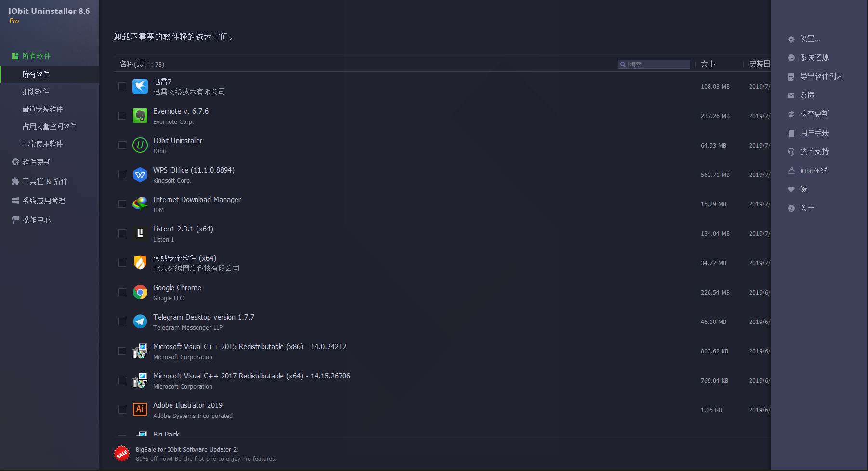The height and width of the screenshot is (471, 868).
Task: Click the IObit online (IObit在线) icon
Action: point(791,171)
